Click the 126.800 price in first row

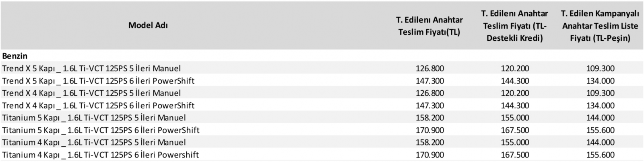[x=429, y=69]
